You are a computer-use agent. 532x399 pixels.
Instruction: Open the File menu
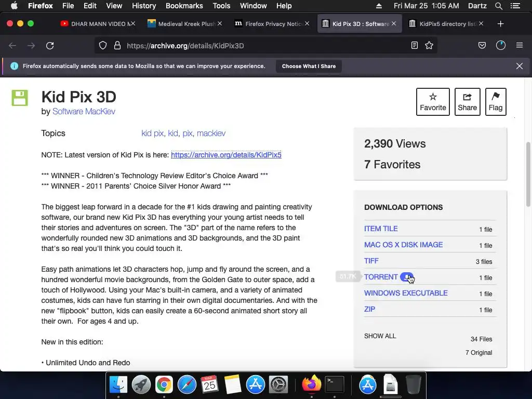coord(68,6)
